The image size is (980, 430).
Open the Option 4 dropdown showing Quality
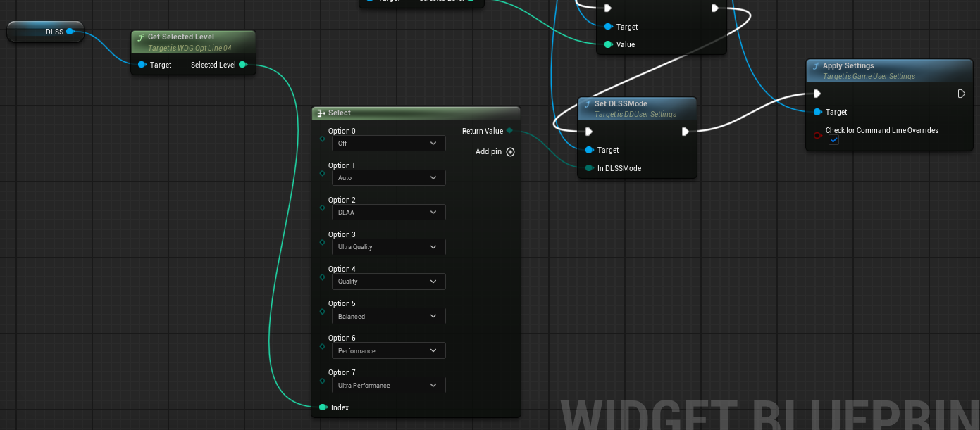pos(389,282)
